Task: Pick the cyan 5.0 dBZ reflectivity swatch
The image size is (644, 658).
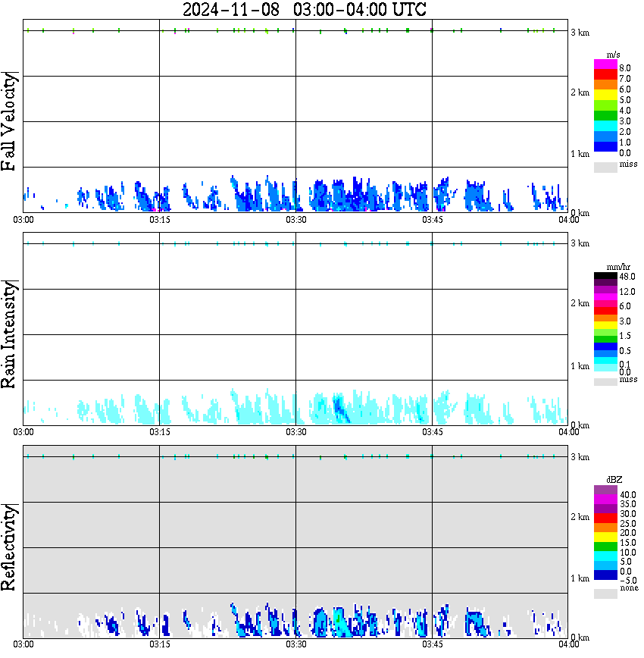Action: click(605, 556)
